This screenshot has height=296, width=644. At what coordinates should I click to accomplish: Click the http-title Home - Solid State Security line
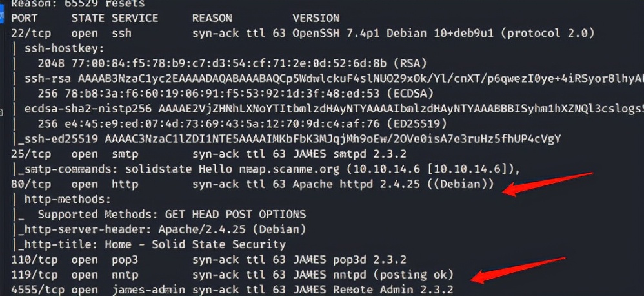155,244
